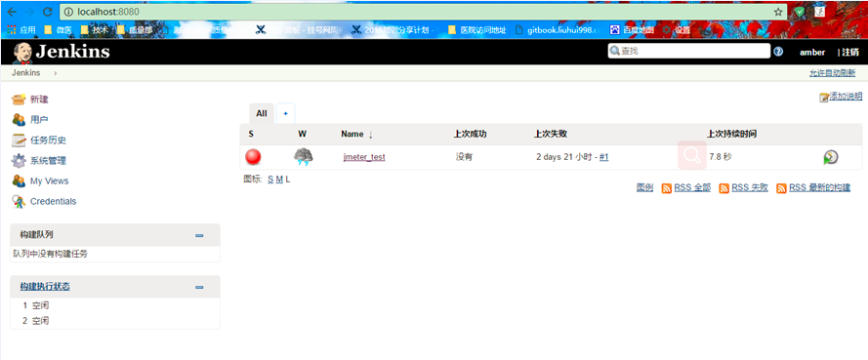Open search help question mark icon
Image resolution: width=868 pixels, height=360 pixels.
coord(778,52)
